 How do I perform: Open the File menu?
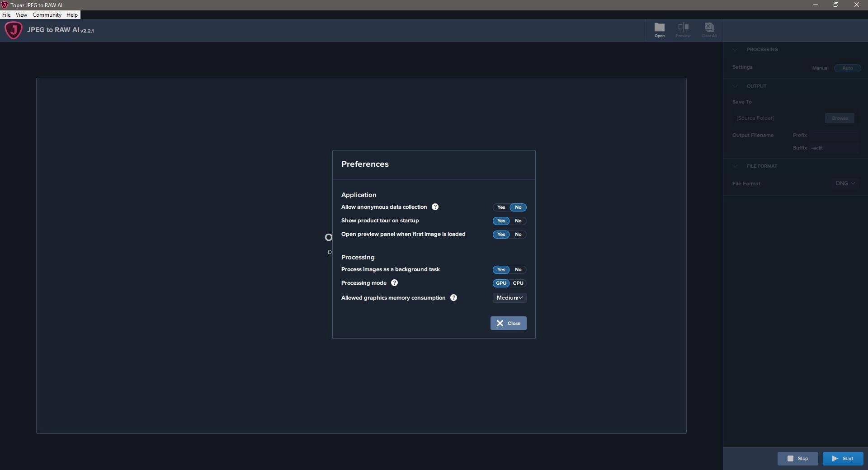pyautogui.click(x=6, y=15)
